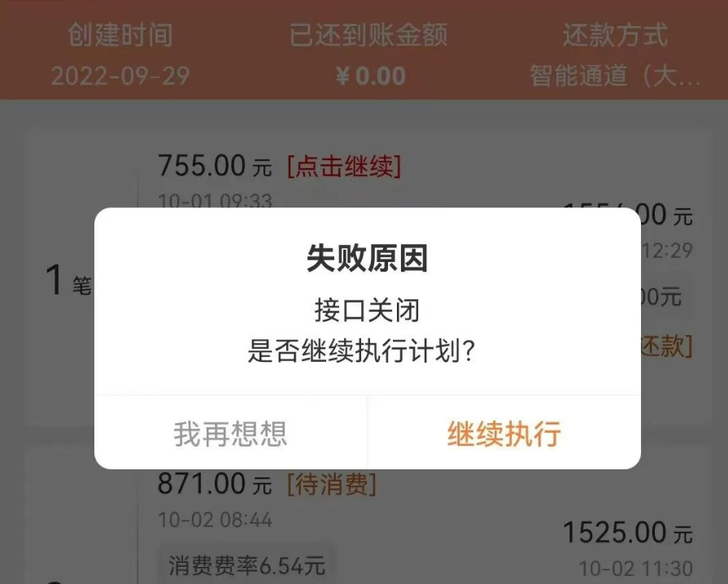Tap the red [点击继续] link
This screenshot has height=584, width=728.
tap(344, 166)
